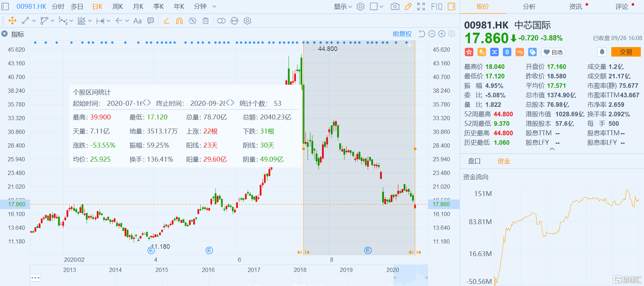Select the line segment drawing tool
Viewport: 644px width, 286px height.
click(25, 21)
